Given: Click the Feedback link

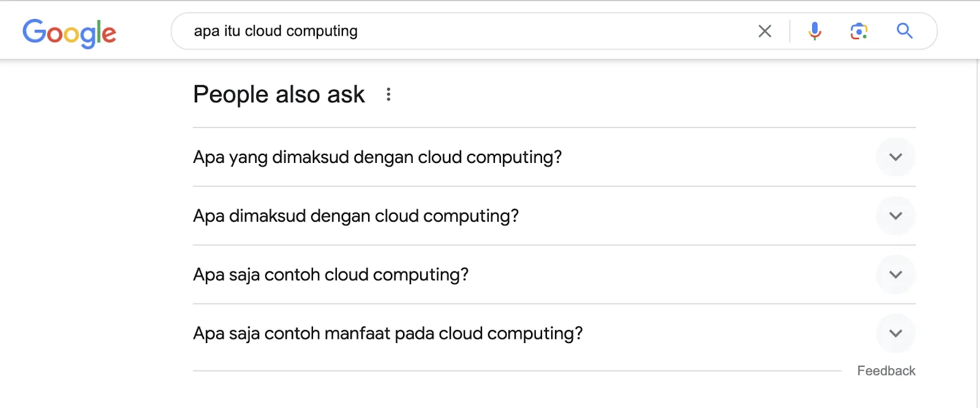Looking at the screenshot, I should (886, 371).
